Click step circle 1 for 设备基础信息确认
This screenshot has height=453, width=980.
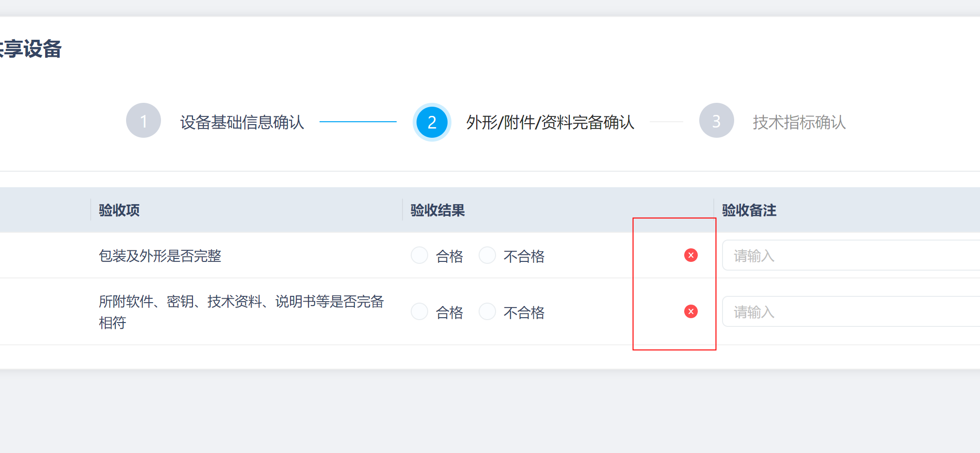[143, 120]
